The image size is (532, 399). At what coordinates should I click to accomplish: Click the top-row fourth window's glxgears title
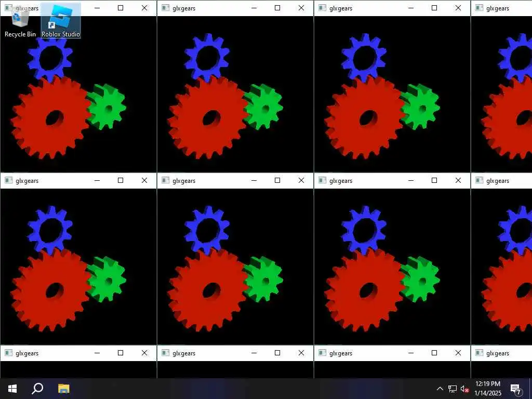pos(498,8)
